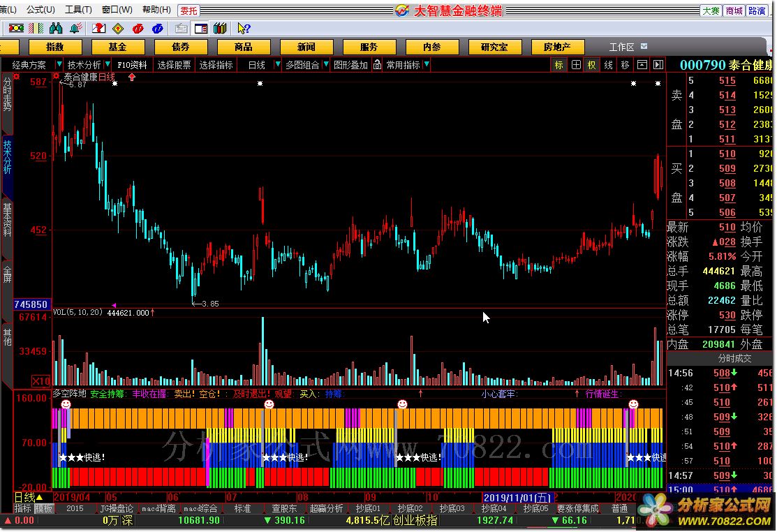Image resolution: width=777 pixels, height=532 pixels.
Task: Click the red gear icon beside 泰合健康
Action: (x=56, y=76)
